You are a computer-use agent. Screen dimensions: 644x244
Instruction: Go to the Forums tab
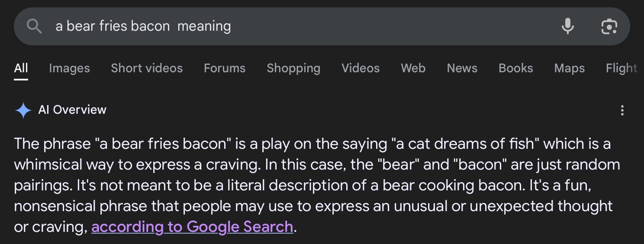coord(225,68)
